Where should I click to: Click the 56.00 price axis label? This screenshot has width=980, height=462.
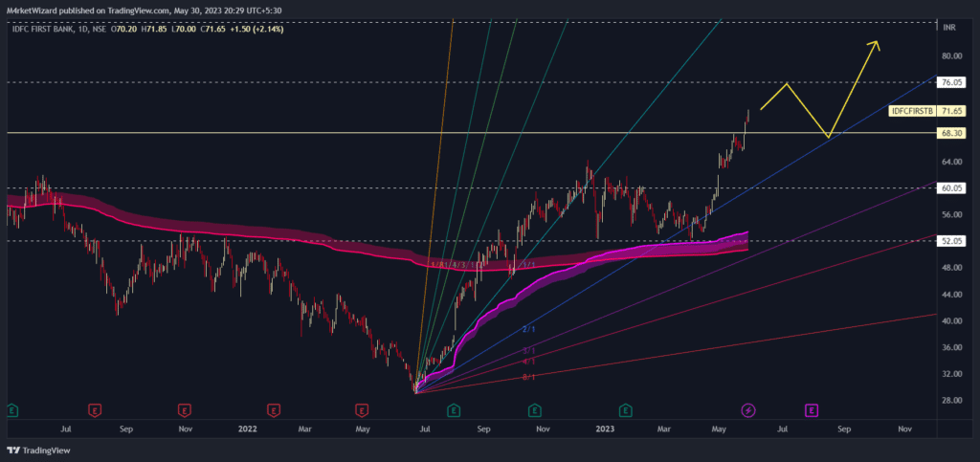952,215
